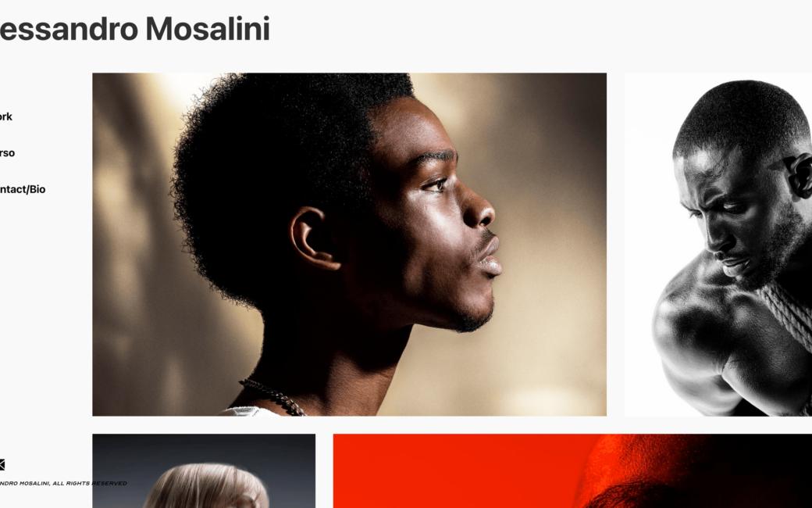The image size is (812, 508).
Task: Open the side-profile afro portrait photo
Action: point(349,244)
